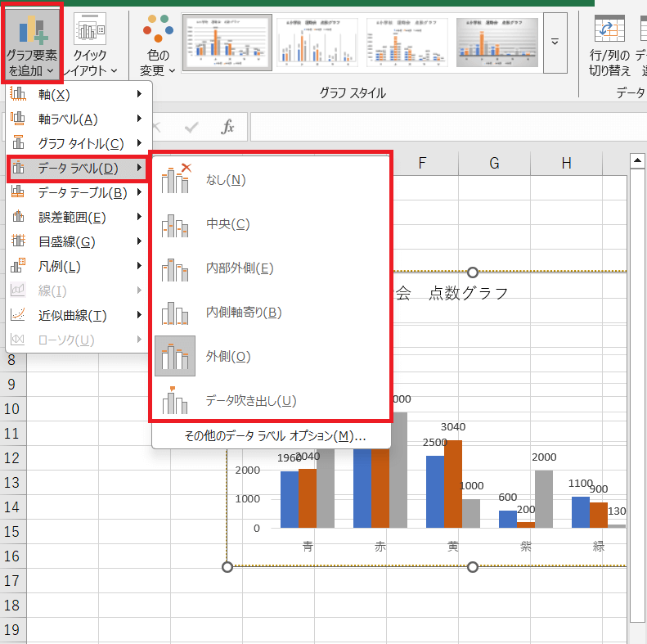647x644 pixels.
Task: Click the データ テーブル menu icon
Action: coord(18,191)
